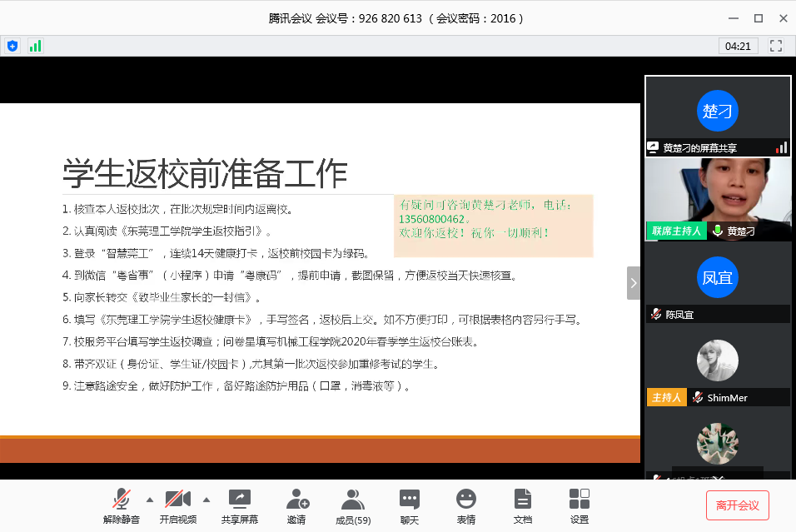Click the security shield icon

[12, 46]
